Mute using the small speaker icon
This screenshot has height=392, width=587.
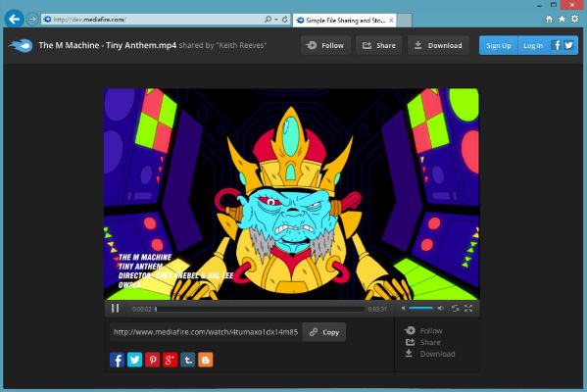pyautogui.click(x=403, y=308)
